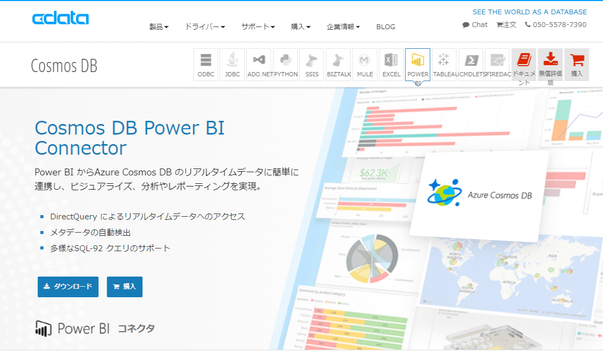Image resolution: width=603 pixels, height=364 pixels.
Task: Click the Cosmos DB page title
Action: (64, 66)
